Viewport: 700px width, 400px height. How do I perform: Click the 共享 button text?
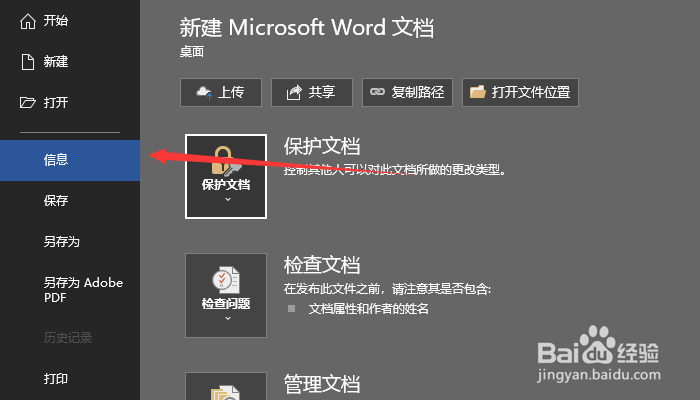[x=322, y=92]
